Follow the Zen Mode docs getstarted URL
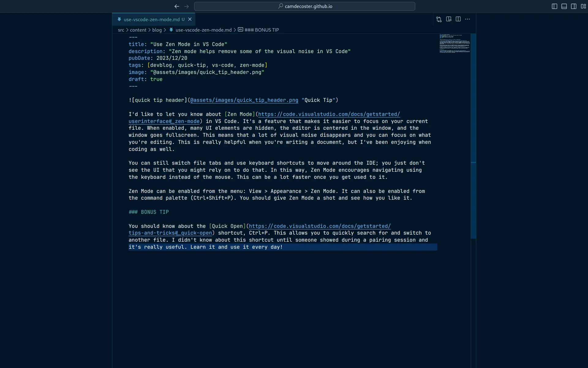The width and height of the screenshot is (588, 368). (329, 114)
